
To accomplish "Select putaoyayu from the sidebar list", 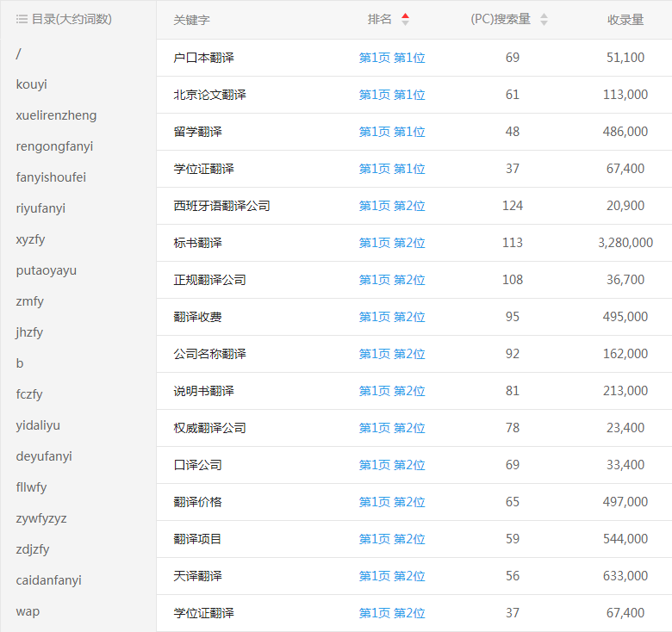I will pyautogui.click(x=47, y=270).
